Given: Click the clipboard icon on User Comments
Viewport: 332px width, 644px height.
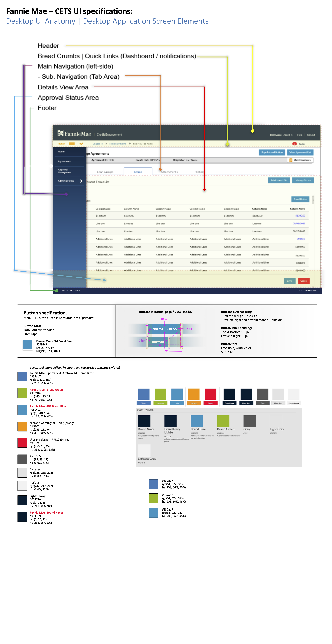Looking at the screenshot, I should [x=291, y=160].
